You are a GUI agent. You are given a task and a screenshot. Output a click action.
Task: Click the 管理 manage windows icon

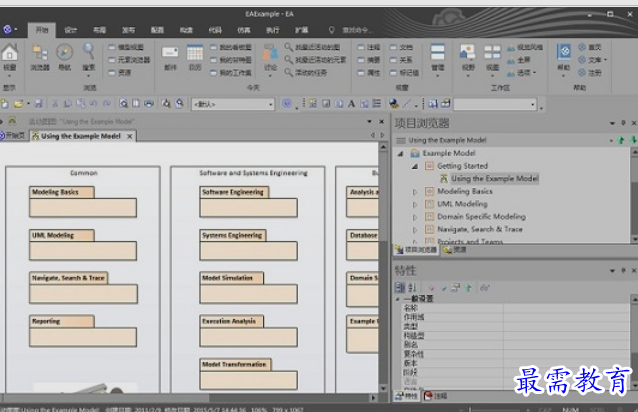[437, 52]
